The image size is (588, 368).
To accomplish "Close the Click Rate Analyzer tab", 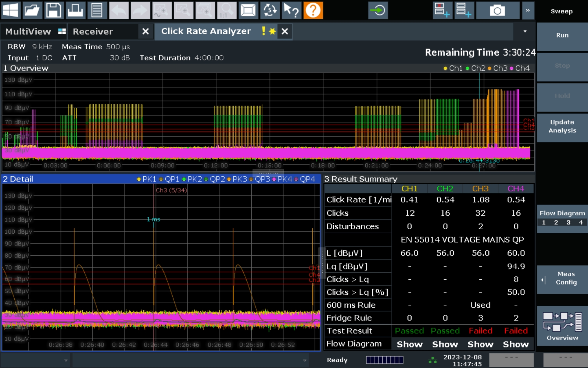I will click(284, 32).
